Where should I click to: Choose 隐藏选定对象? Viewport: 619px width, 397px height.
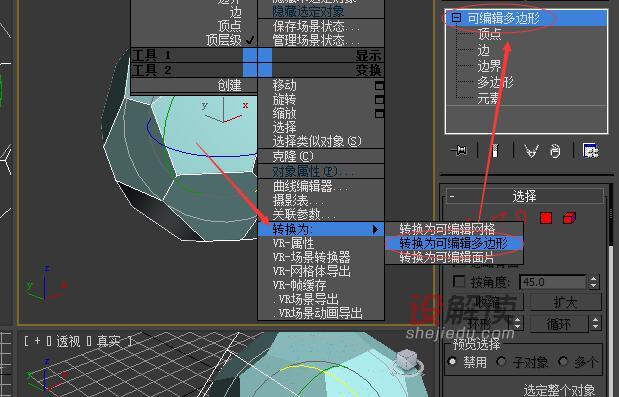(x=308, y=11)
